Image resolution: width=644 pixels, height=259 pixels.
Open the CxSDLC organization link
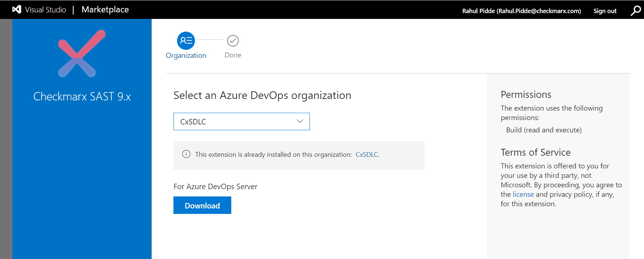pos(367,155)
